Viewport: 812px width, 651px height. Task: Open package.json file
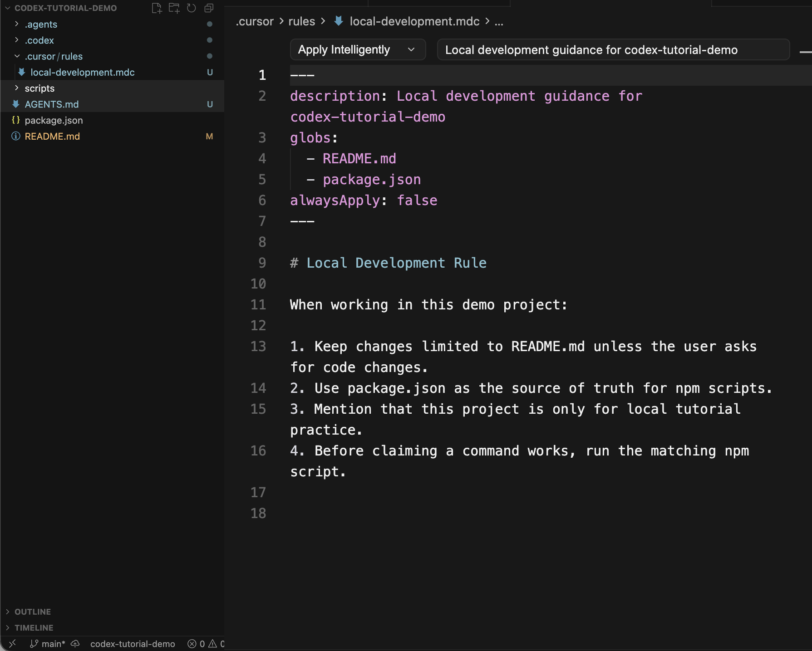coord(54,120)
